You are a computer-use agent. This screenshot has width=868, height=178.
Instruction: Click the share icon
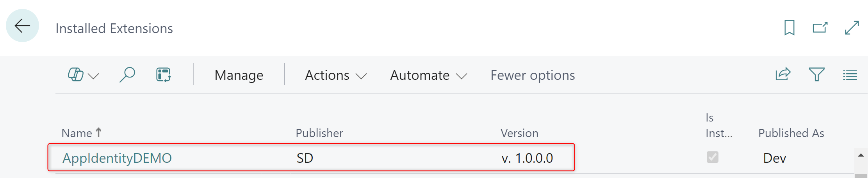[783, 74]
